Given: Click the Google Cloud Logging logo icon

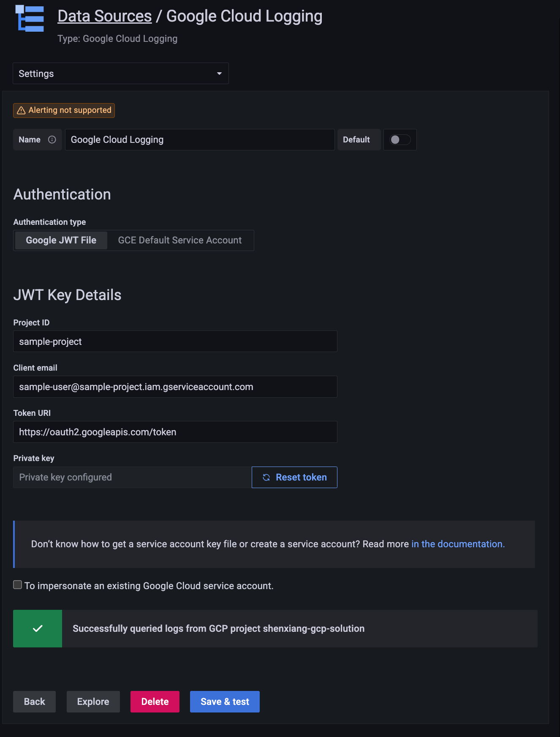Looking at the screenshot, I should pyautogui.click(x=30, y=19).
